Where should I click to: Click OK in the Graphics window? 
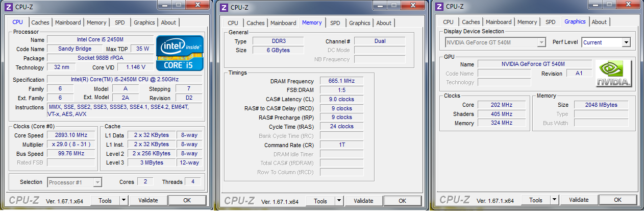pyautogui.click(x=618, y=200)
